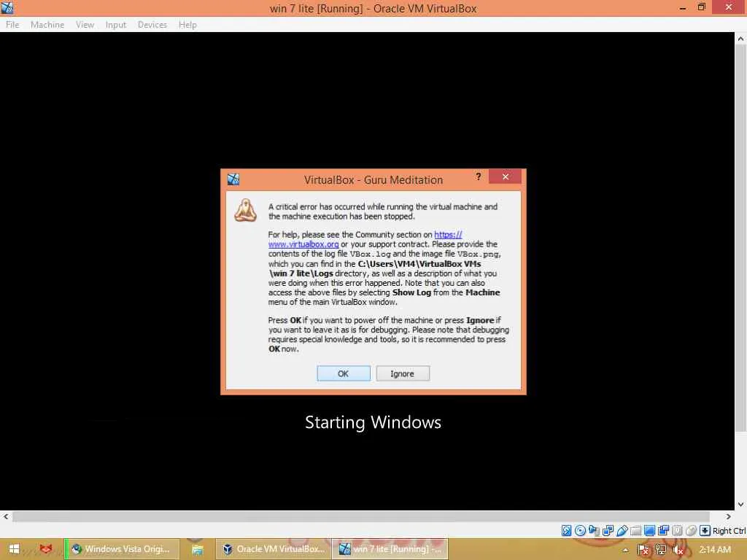Viewport: 747px width, 560px height.
Task: Switch to Oracle VM VirtualBox manager taskbar item
Action: pos(274,549)
